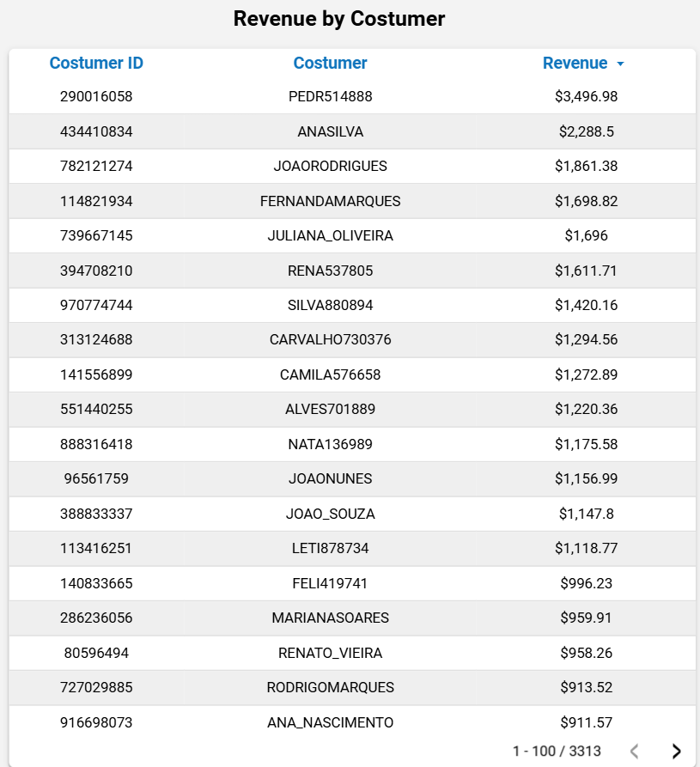This screenshot has width=700, height=767.
Task: Click revenue value $1,698.82
Action: 586,201
